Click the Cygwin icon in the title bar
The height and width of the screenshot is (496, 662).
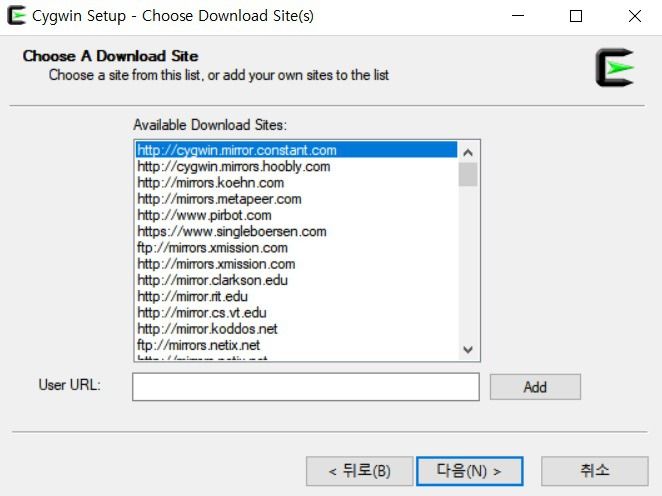pos(16,16)
